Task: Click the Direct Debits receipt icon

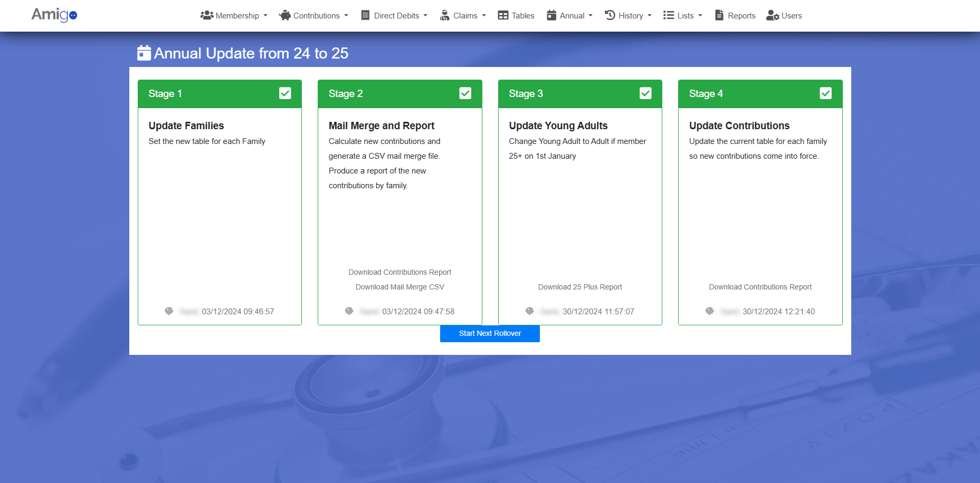Action: pos(365,15)
